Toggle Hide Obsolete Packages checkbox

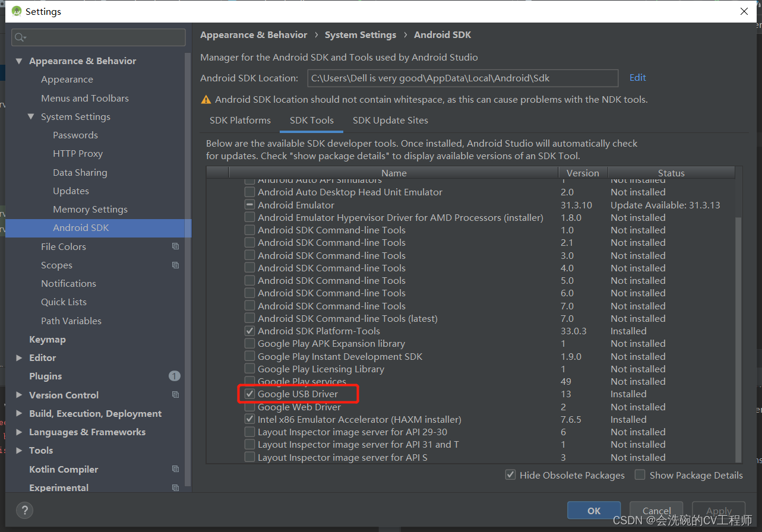(510, 475)
